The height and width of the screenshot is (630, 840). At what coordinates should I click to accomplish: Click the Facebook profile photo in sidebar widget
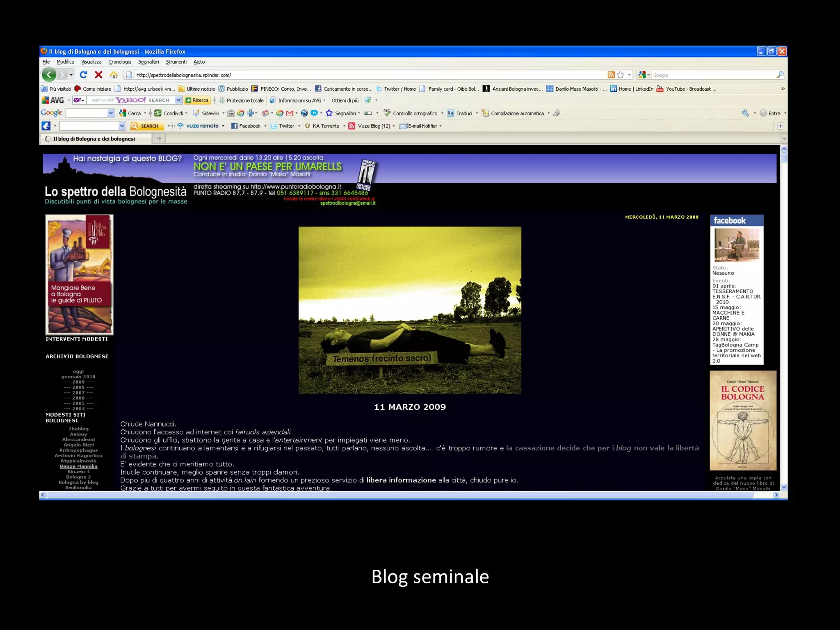tap(737, 245)
